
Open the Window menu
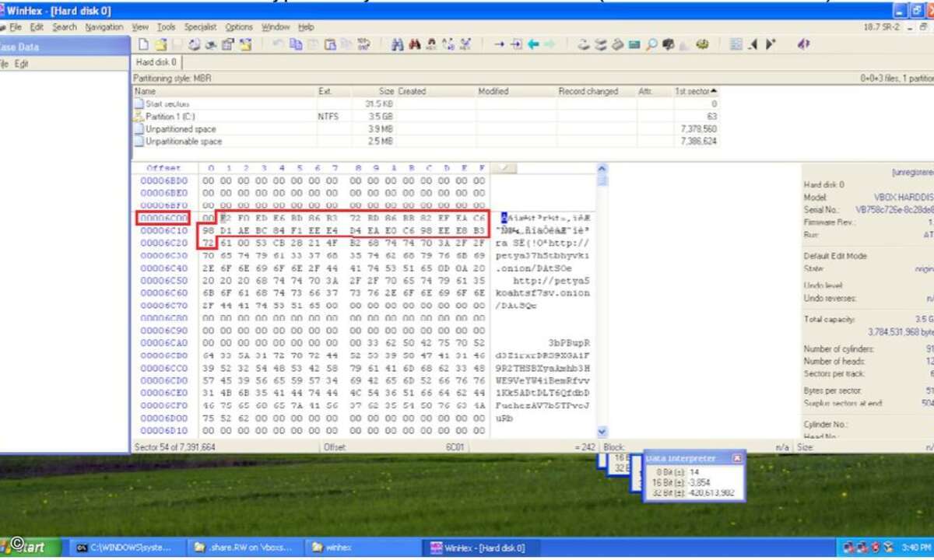coord(276,26)
